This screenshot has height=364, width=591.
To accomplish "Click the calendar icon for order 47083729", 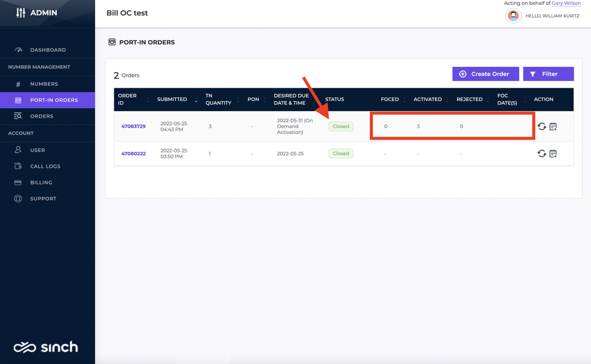I will pyautogui.click(x=553, y=126).
